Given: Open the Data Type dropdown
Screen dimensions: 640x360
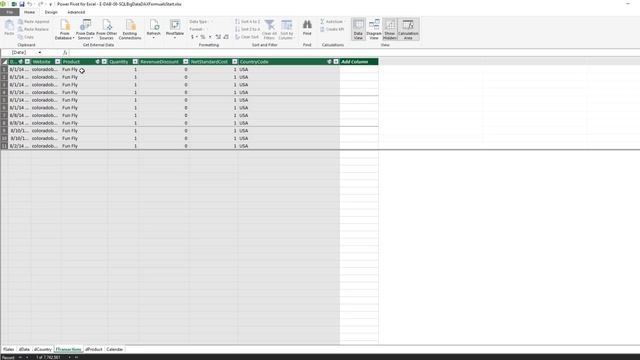Looking at the screenshot, I should [x=201, y=22].
